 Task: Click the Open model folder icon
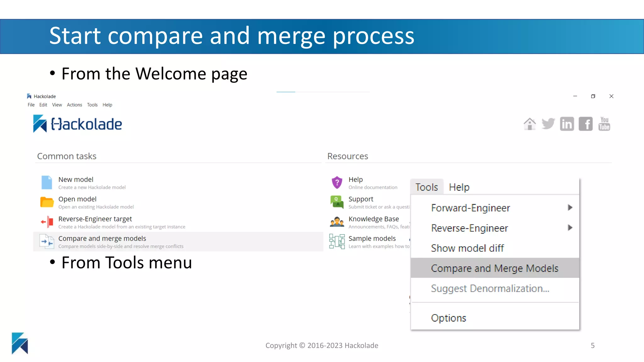click(x=47, y=202)
